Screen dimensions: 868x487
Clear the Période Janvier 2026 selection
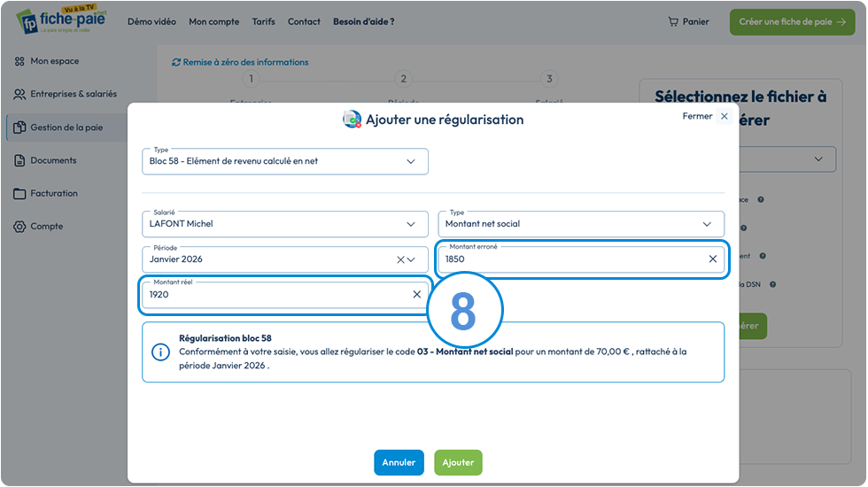click(x=400, y=259)
